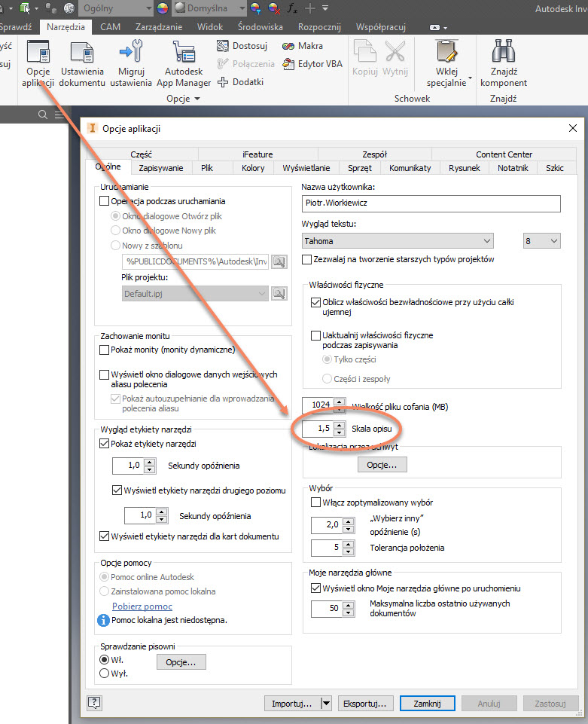Screen dimensions: 588x724
Task: Open Autodesk App Manager
Action: tap(184, 54)
